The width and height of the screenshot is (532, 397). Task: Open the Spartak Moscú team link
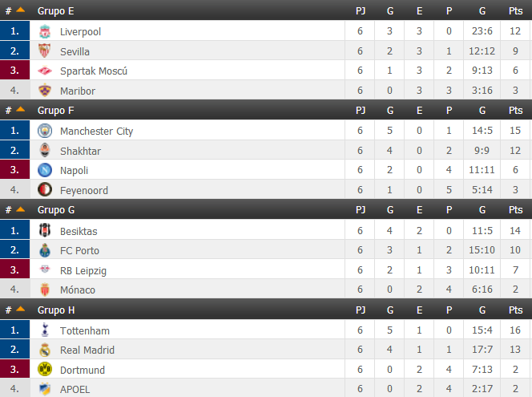(94, 71)
